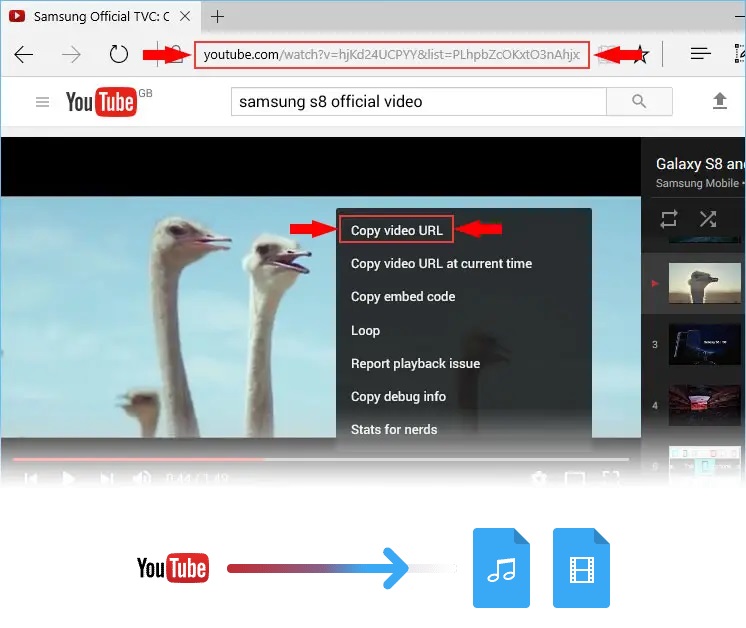
Task: Open a new browser tab
Action: [217, 17]
